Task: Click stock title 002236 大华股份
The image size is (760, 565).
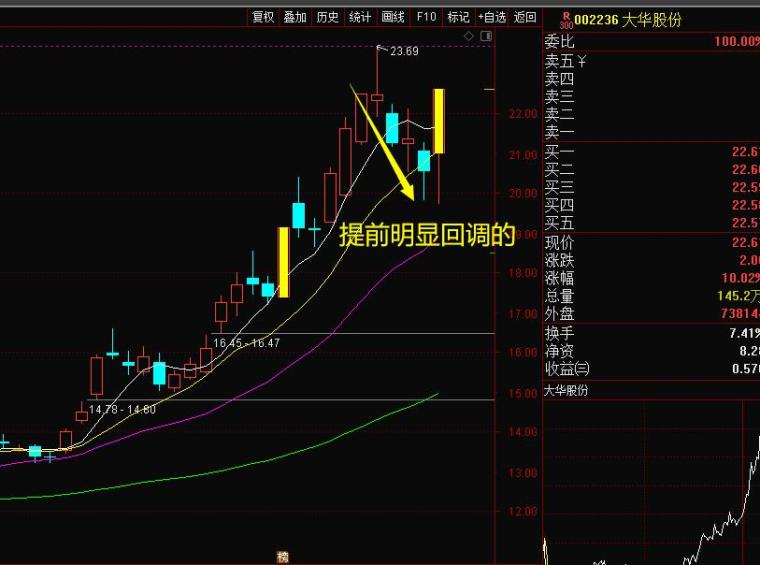Action: click(x=628, y=20)
